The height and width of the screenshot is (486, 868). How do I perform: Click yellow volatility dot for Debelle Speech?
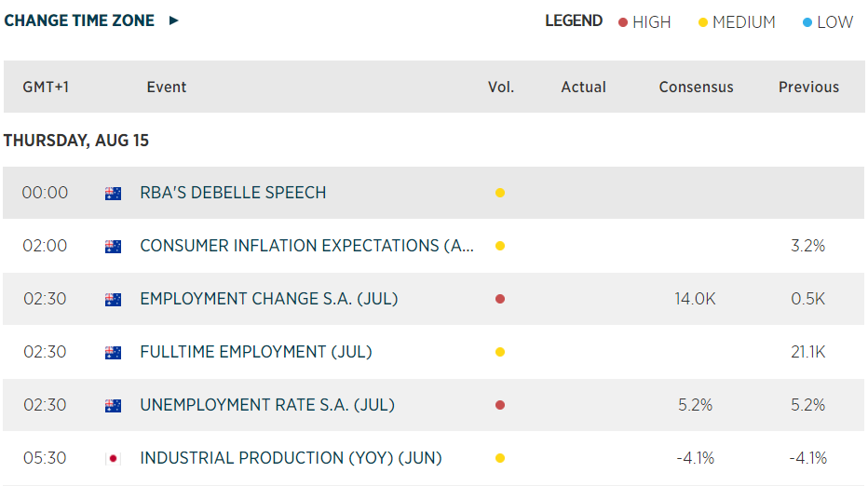500,194
